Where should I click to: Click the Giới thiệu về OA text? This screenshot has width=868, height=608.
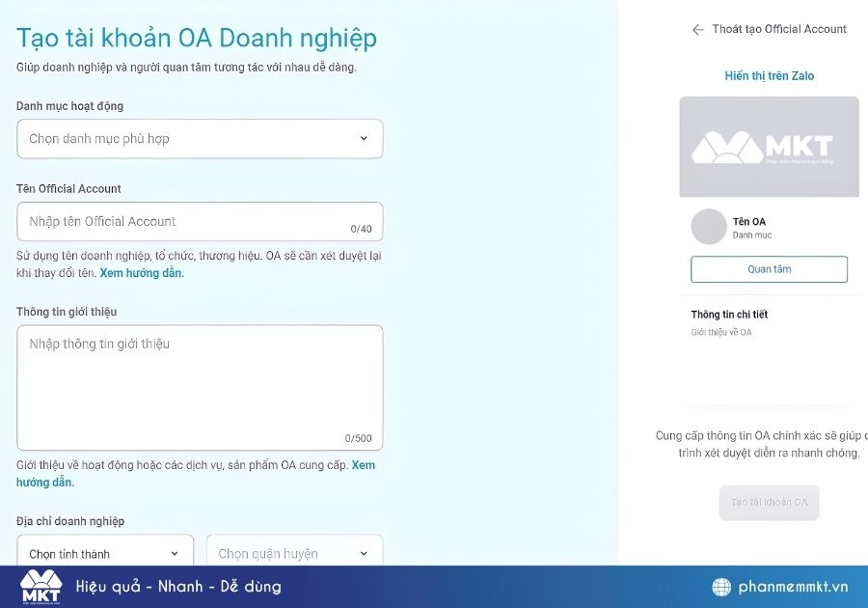(721, 332)
